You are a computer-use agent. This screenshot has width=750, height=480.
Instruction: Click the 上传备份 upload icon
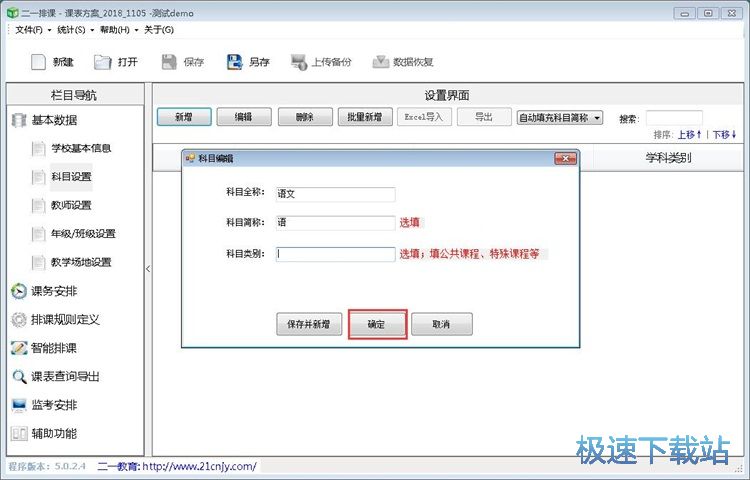[299, 62]
